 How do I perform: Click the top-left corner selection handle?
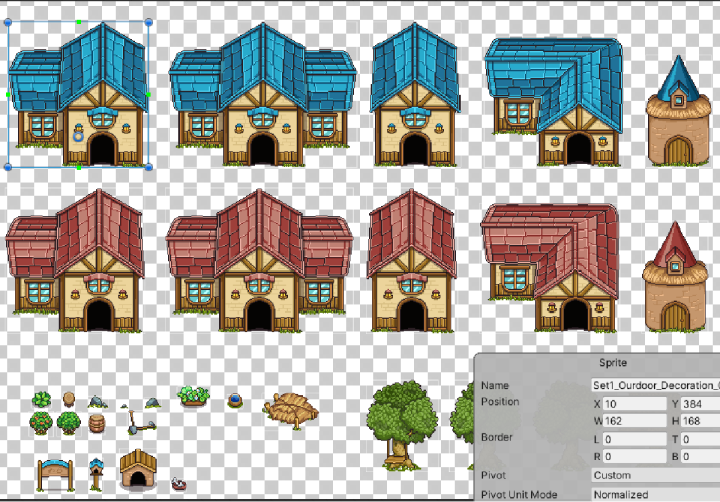point(10,21)
